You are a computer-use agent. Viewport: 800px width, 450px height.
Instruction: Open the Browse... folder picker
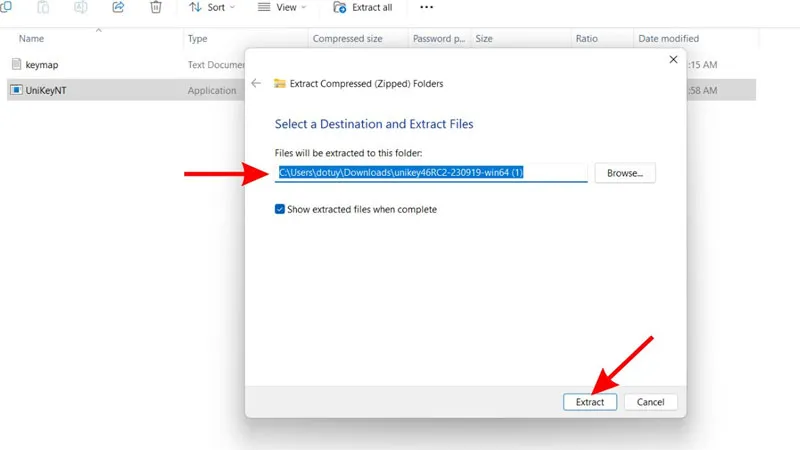[x=625, y=173]
